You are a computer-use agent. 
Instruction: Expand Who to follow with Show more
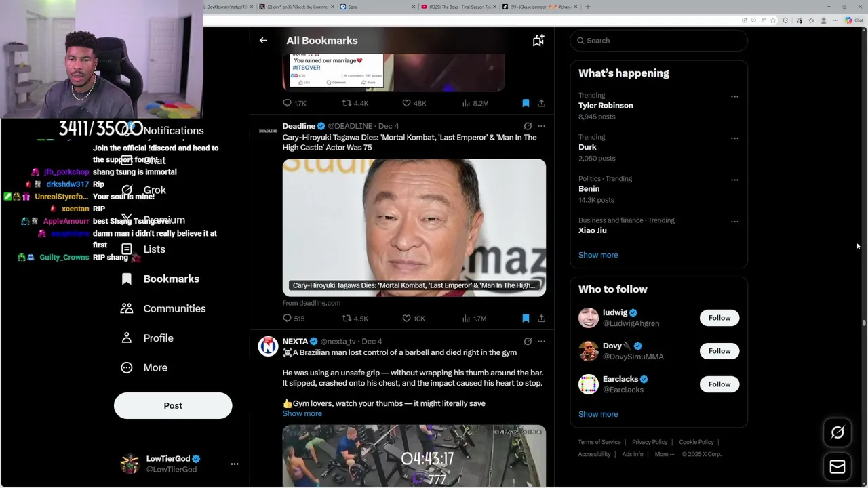click(x=598, y=414)
